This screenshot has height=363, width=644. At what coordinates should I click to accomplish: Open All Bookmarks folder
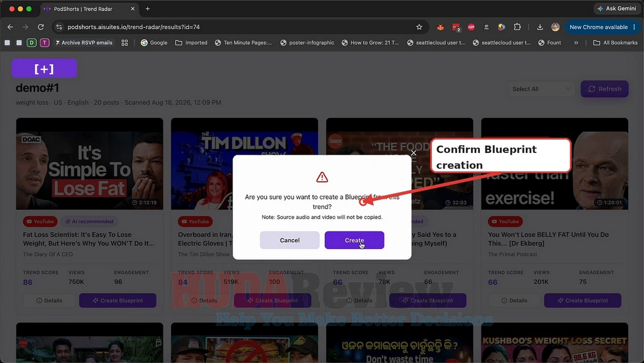point(615,43)
